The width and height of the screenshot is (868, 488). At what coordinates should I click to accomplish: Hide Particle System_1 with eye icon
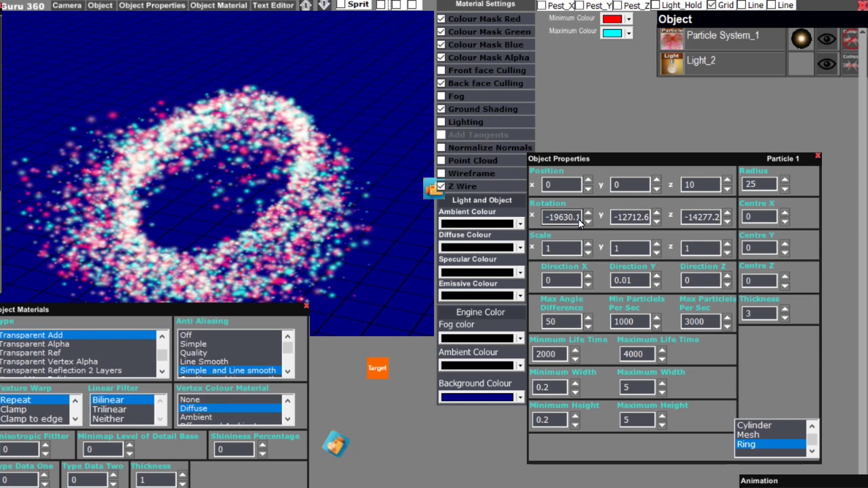click(826, 39)
